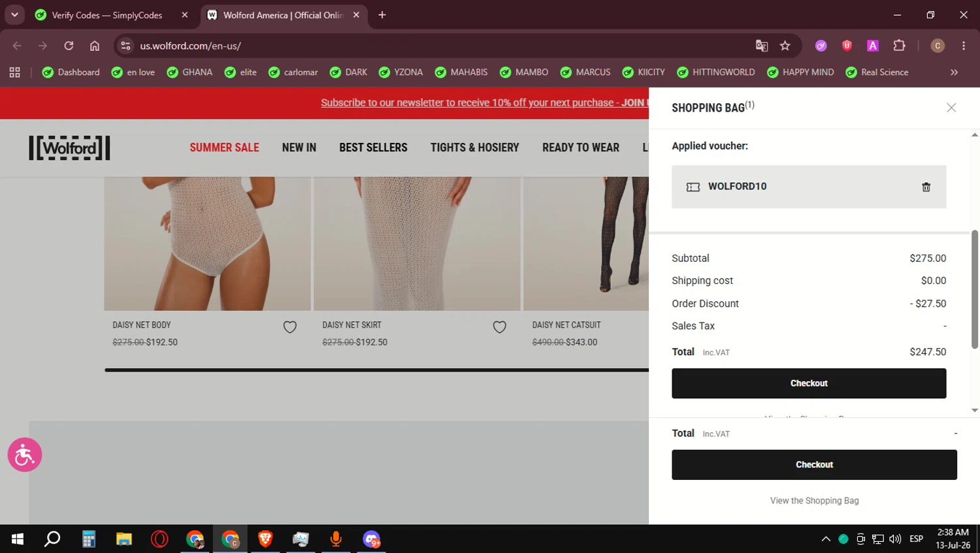Screen dimensions: 980x553
Task: Show more bookmarks with the overflow chevron
Action: pos(954,72)
